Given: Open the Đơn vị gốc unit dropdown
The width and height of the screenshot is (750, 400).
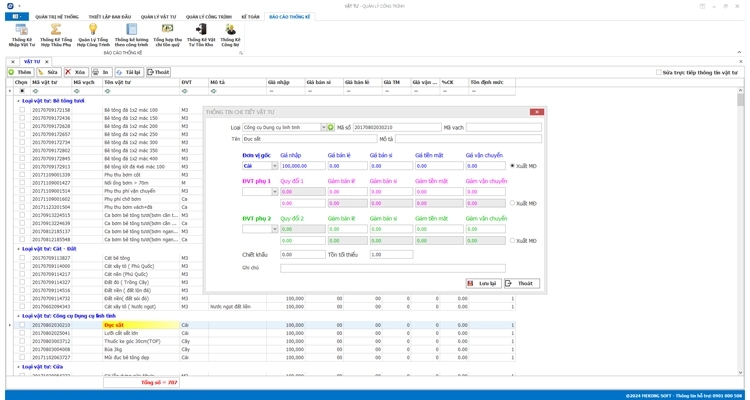Looking at the screenshot, I should point(275,166).
